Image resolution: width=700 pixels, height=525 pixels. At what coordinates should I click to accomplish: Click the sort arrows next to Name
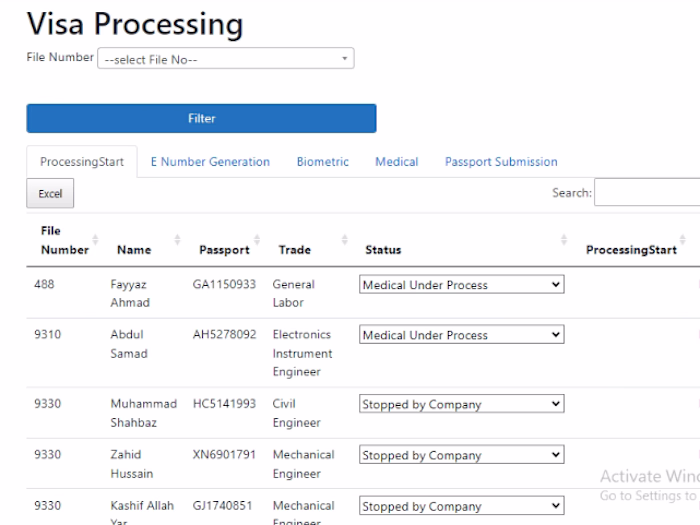point(177,240)
